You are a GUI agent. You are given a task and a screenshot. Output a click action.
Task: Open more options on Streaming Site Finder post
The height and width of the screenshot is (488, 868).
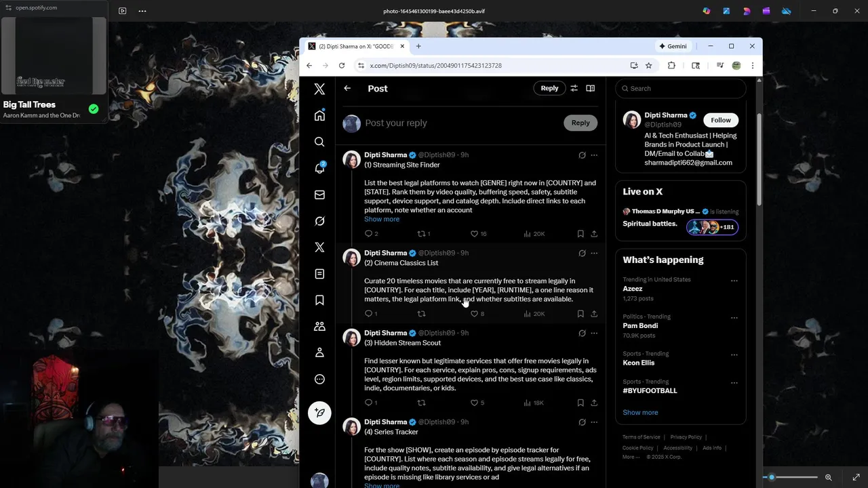[594, 155]
